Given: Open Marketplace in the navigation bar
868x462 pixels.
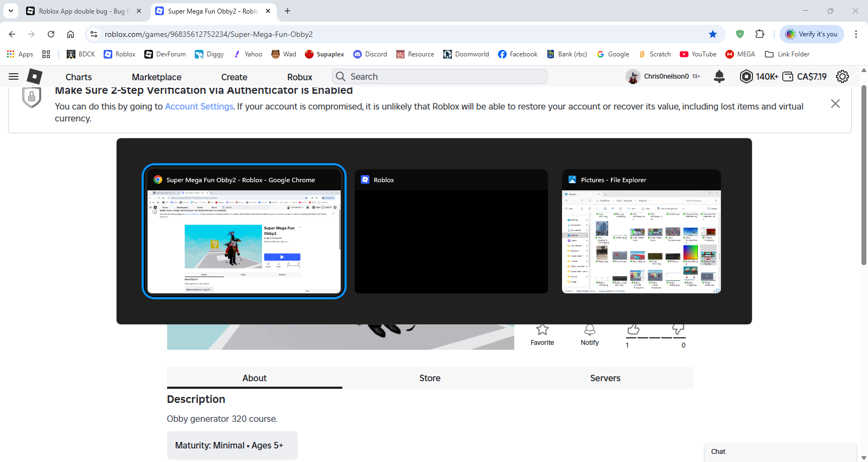Looking at the screenshot, I should pos(157,77).
